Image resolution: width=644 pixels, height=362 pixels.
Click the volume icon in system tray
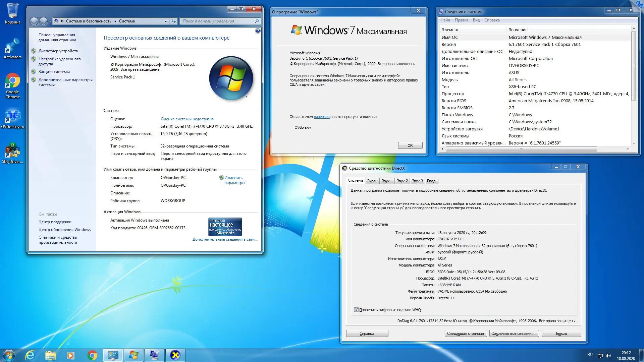(x=608, y=356)
